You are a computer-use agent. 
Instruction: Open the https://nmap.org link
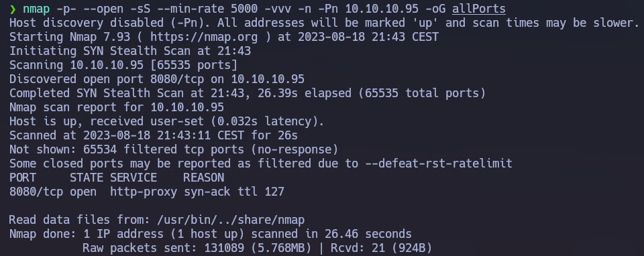click(x=204, y=38)
